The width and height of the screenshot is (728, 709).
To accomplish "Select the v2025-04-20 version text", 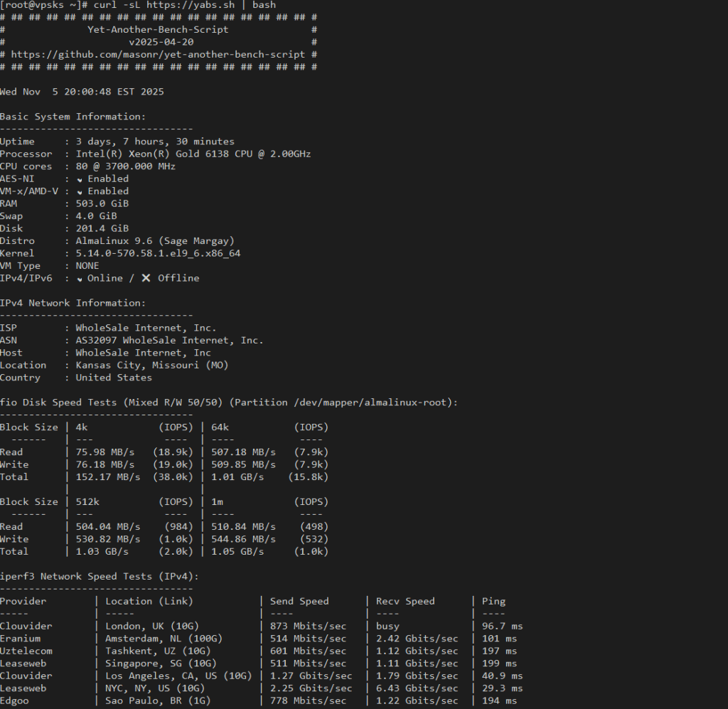I will point(161,42).
